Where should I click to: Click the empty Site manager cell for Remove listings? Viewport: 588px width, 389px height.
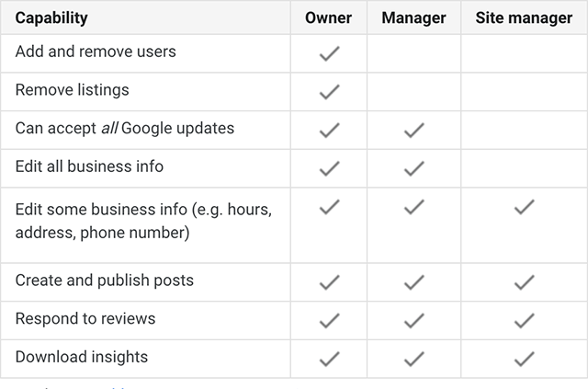coord(524,92)
